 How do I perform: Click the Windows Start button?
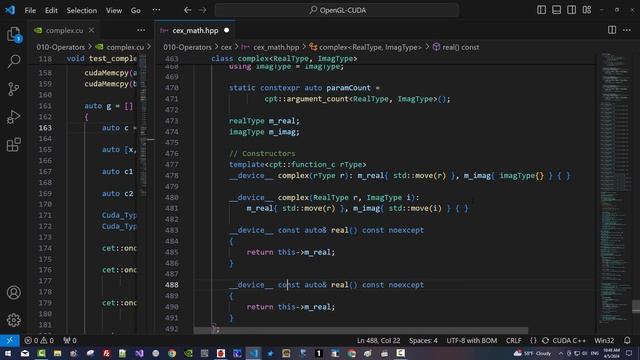pyautogui.click(x=8, y=353)
